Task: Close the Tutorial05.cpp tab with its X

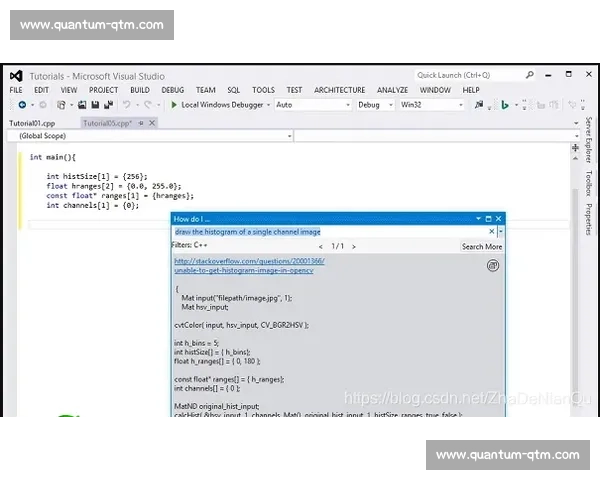Action: tap(152, 123)
